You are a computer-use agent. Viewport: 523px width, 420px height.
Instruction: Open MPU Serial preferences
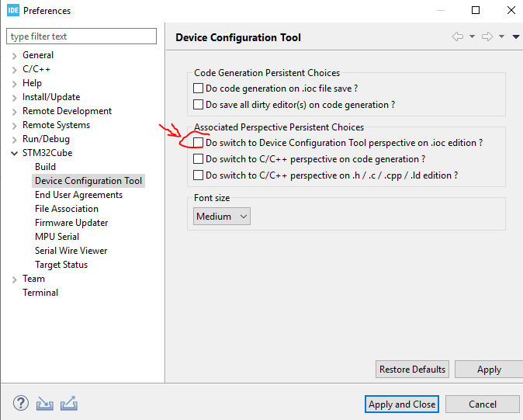pos(57,237)
